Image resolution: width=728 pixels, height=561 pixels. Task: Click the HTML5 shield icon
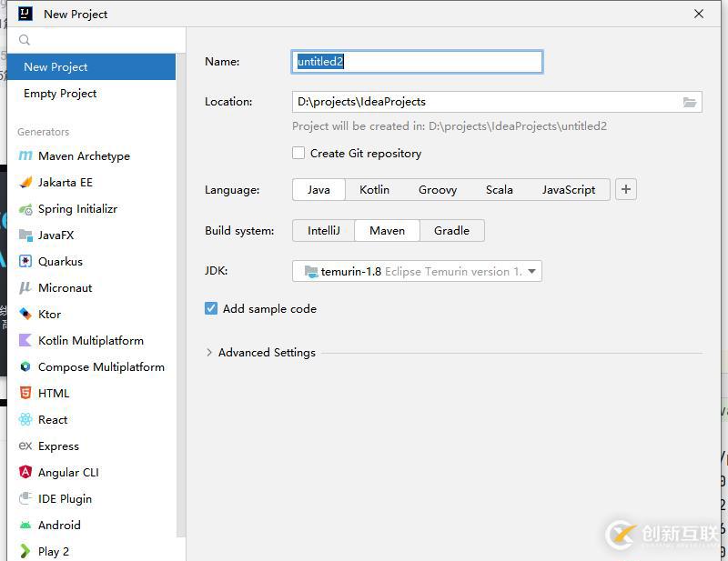point(25,394)
